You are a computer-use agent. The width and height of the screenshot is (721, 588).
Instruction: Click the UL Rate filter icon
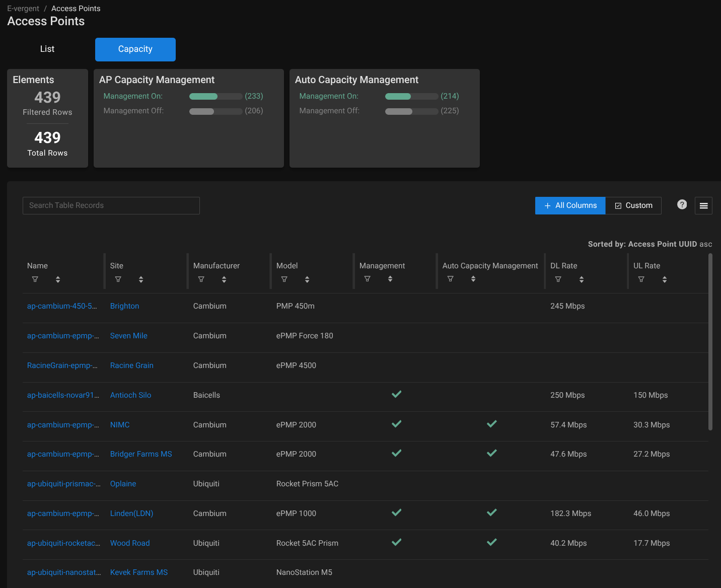pos(641,279)
